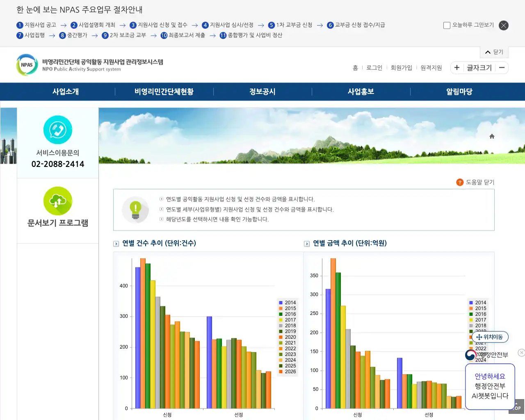Viewport: 525px width, 420px height.
Task: Decrease font size with minus button
Action: point(502,68)
